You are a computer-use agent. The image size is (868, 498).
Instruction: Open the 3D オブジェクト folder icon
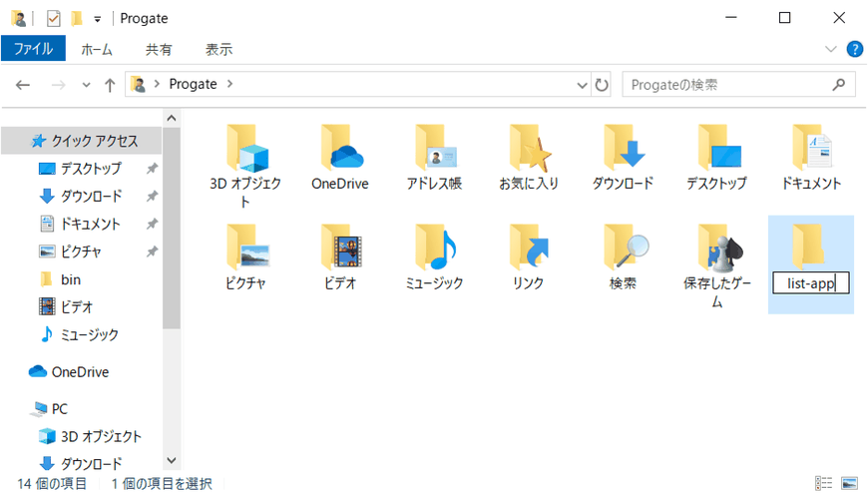point(246,149)
